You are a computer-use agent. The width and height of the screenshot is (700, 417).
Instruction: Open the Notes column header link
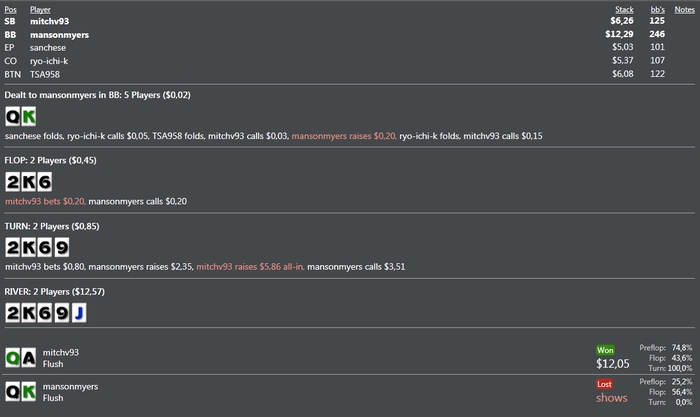click(684, 9)
